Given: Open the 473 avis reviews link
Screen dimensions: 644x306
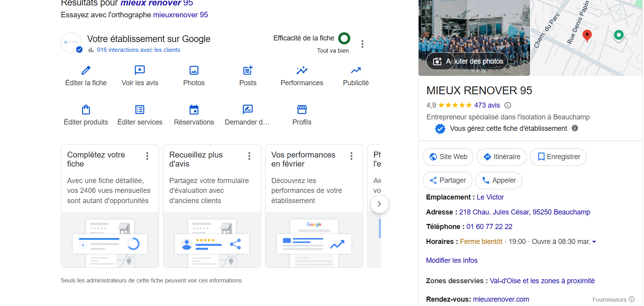Looking at the screenshot, I should (x=487, y=105).
